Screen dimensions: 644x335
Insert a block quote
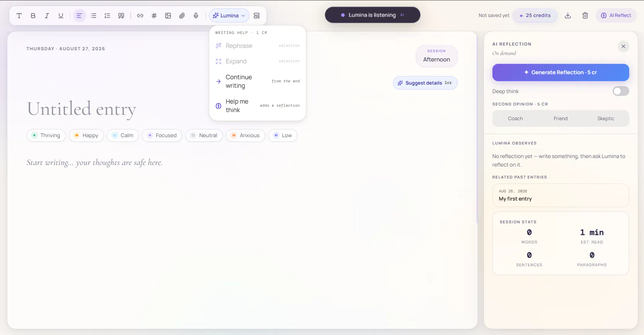121,16
